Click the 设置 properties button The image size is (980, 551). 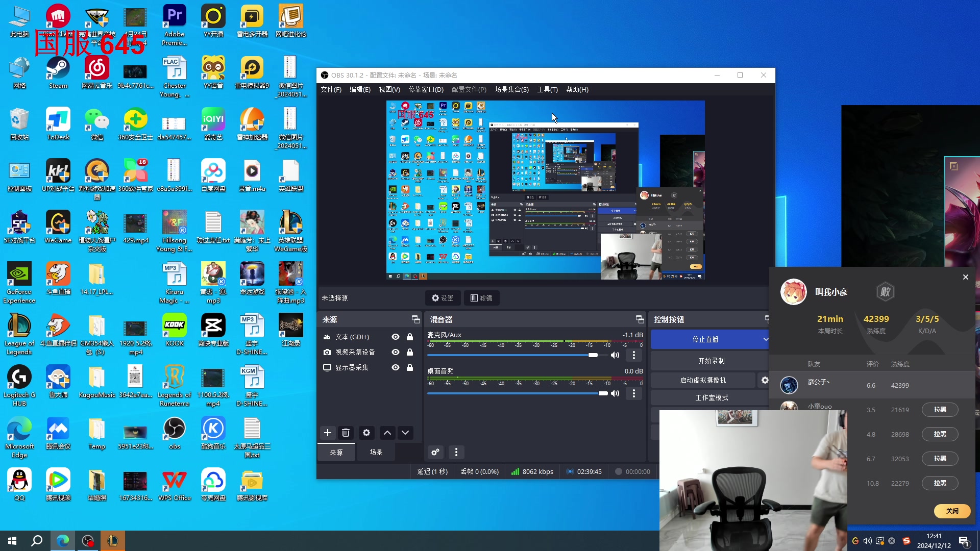[443, 298]
